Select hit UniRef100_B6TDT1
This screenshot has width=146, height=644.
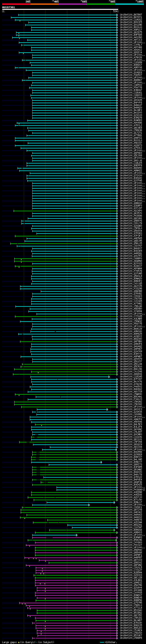click(x=131, y=17)
